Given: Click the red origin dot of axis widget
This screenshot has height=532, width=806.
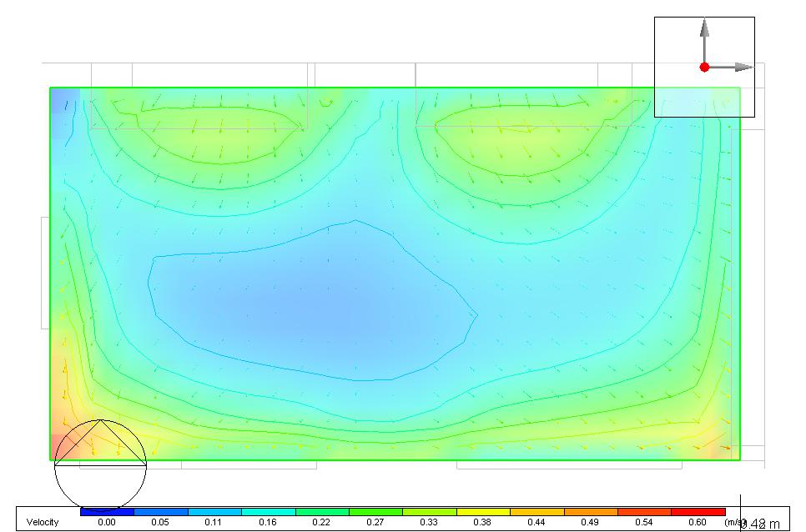Looking at the screenshot, I should [705, 68].
